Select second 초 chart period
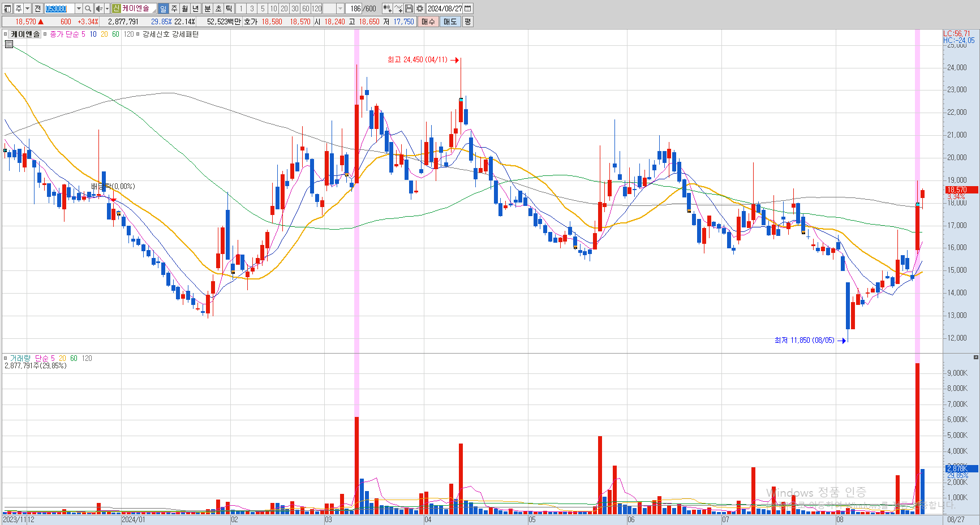The width and height of the screenshot is (980, 525). coord(218,8)
